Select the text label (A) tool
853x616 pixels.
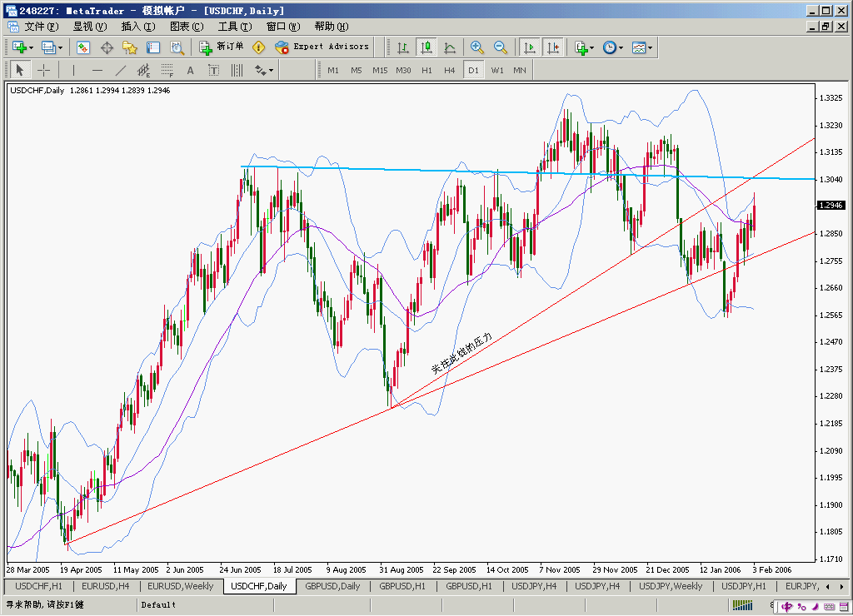point(190,71)
